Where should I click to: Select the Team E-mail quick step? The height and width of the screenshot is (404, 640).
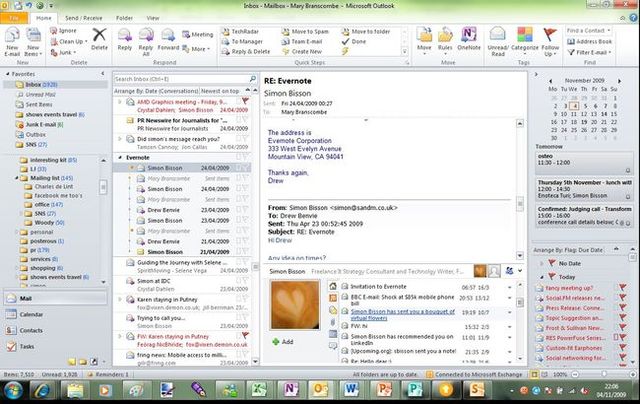[302, 41]
